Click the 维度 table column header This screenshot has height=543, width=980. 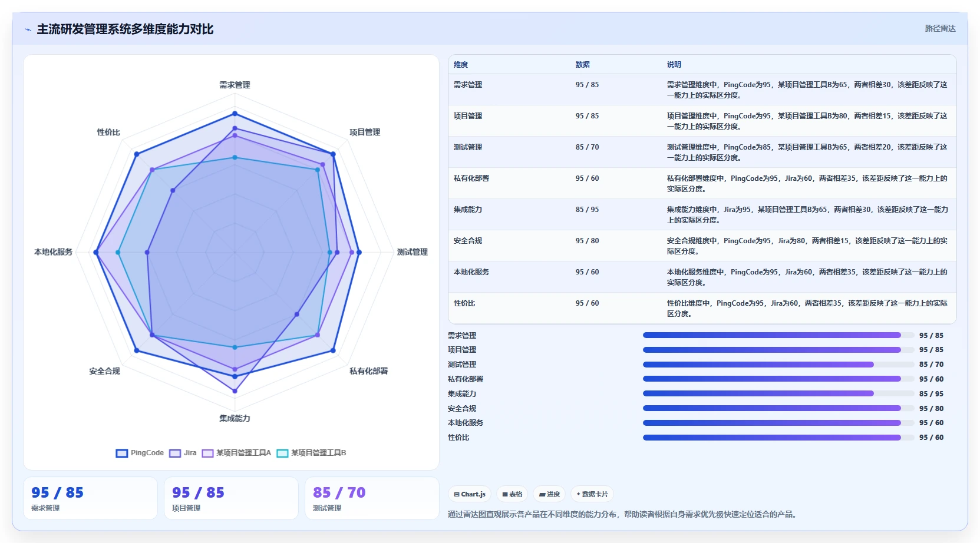(x=461, y=65)
